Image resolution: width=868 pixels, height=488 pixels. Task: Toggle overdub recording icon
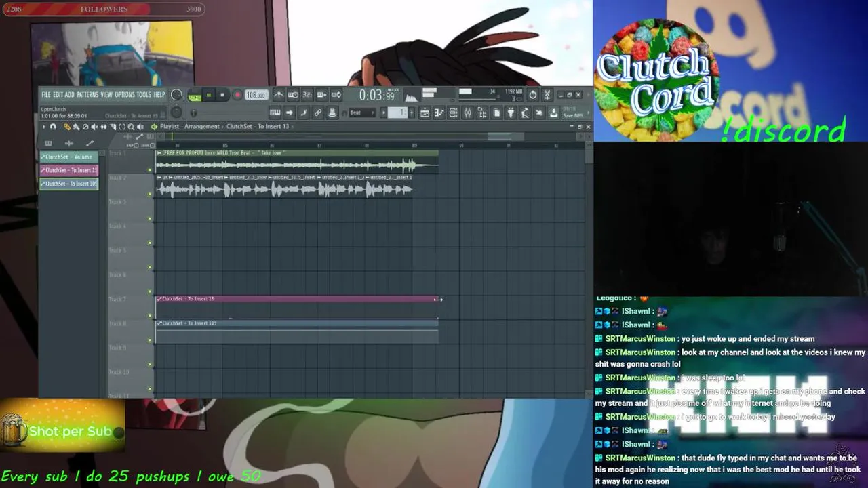[x=321, y=95]
